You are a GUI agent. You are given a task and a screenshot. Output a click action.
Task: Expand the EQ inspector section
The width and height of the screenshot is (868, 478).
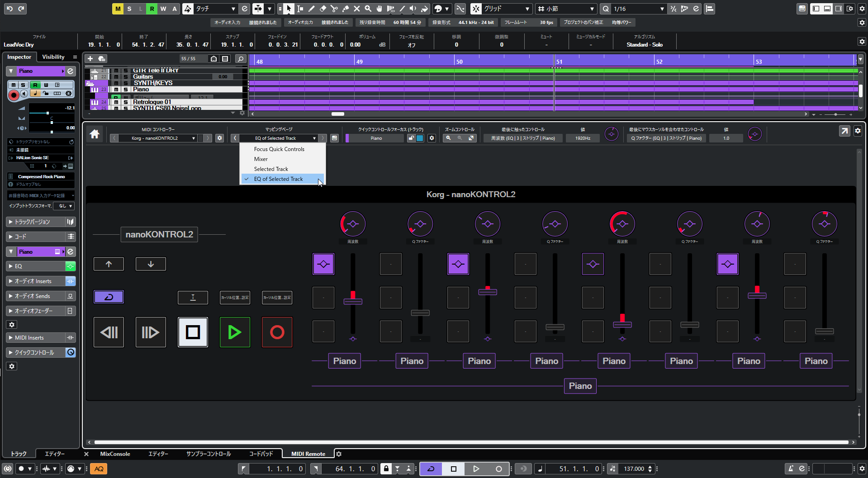35,266
